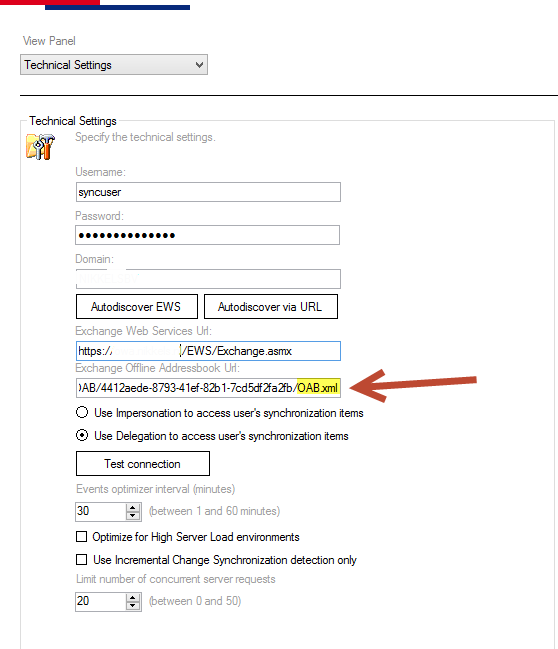Select the Domain text box
Image resolution: width=558 pixels, height=649 pixels.
pyautogui.click(x=208, y=279)
